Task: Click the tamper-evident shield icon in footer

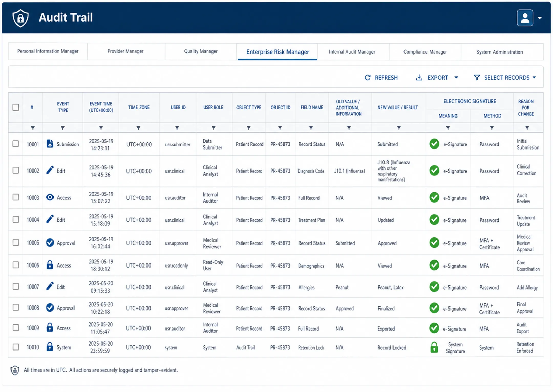Action: pos(15,370)
